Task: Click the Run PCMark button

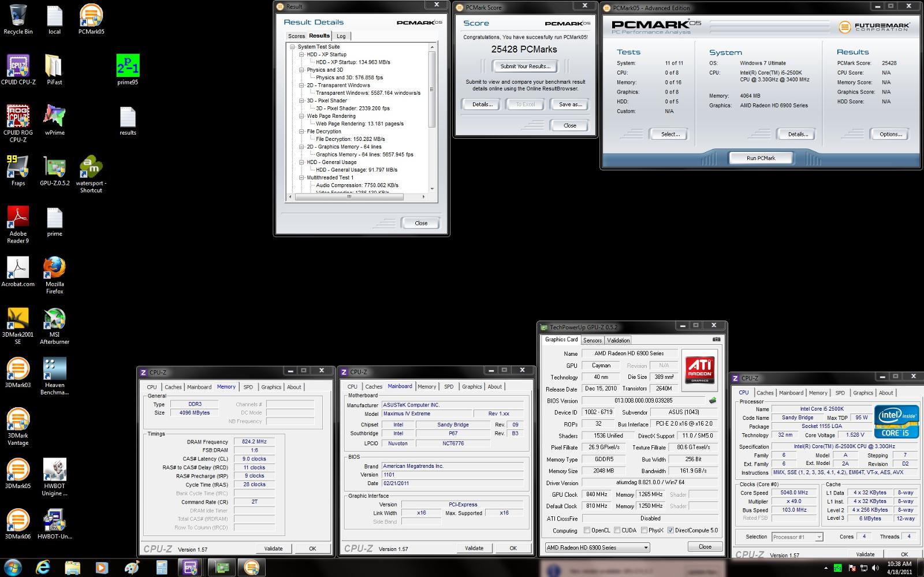Action: (x=761, y=158)
